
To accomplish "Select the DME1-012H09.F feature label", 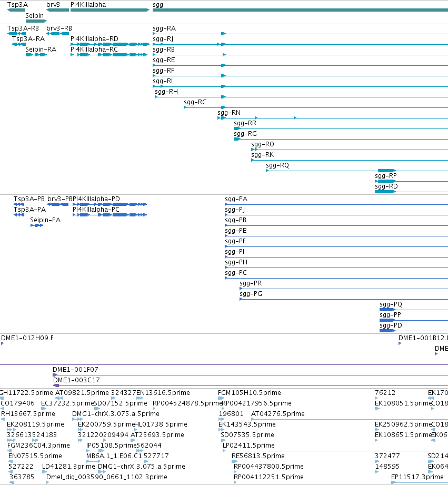I will point(27,338).
